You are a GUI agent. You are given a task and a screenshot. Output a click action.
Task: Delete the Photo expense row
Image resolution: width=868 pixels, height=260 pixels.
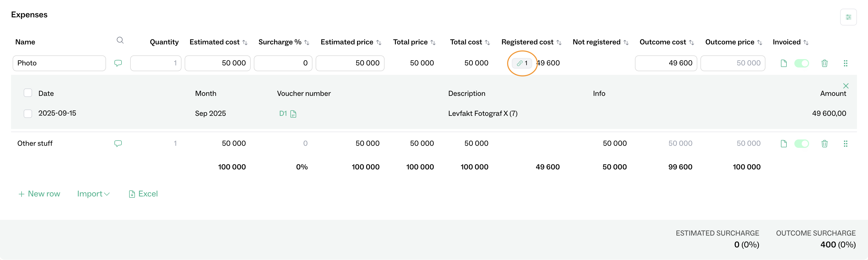824,63
